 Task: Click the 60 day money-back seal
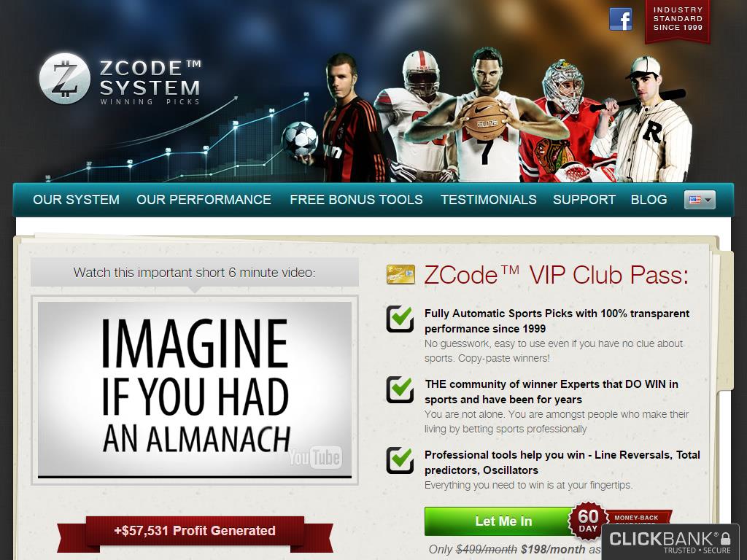(x=588, y=521)
